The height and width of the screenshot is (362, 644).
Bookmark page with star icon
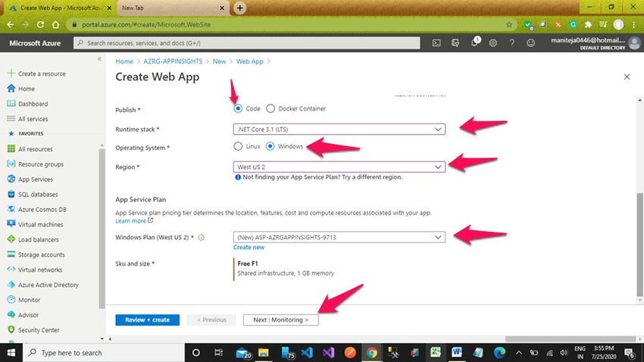(509, 25)
